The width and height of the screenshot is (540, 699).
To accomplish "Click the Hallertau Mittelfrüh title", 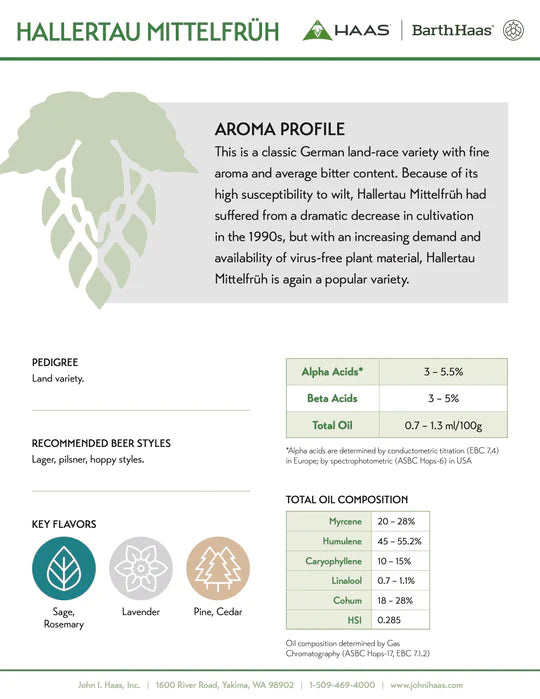I will (148, 32).
